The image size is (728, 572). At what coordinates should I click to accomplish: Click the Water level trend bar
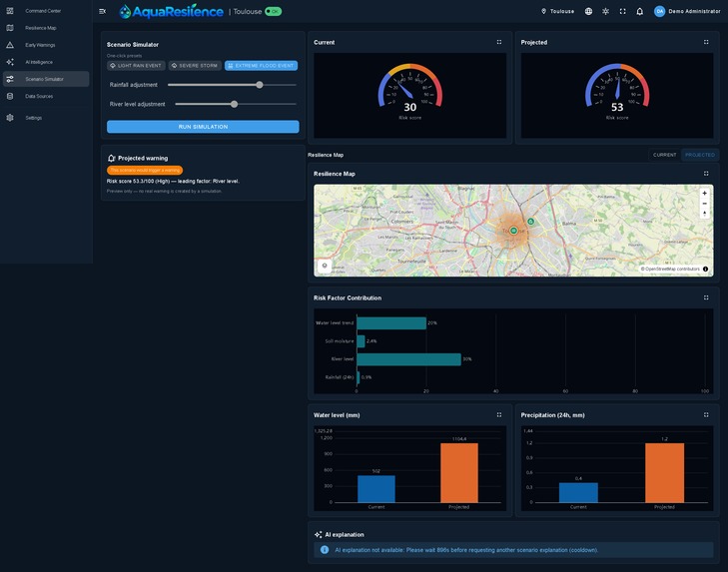(391, 323)
